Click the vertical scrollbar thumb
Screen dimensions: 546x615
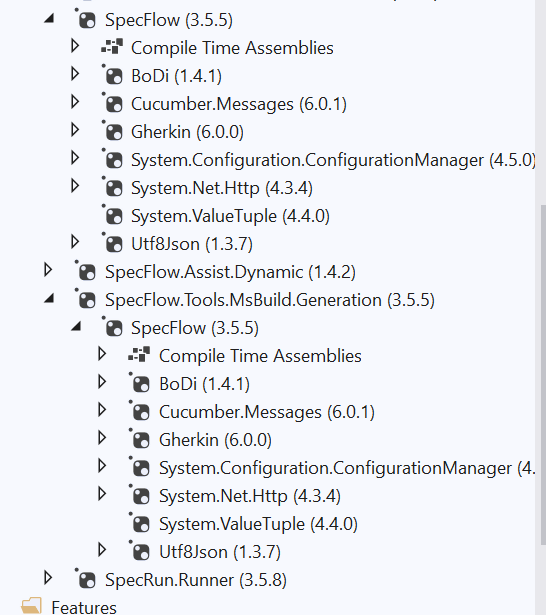click(543, 375)
